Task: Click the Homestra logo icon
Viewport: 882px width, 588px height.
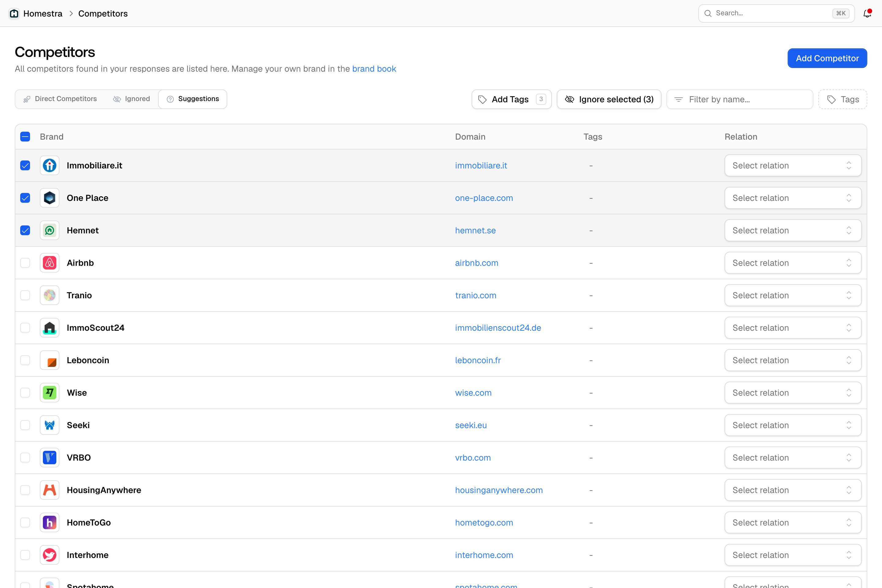Action: pos(14,13)
